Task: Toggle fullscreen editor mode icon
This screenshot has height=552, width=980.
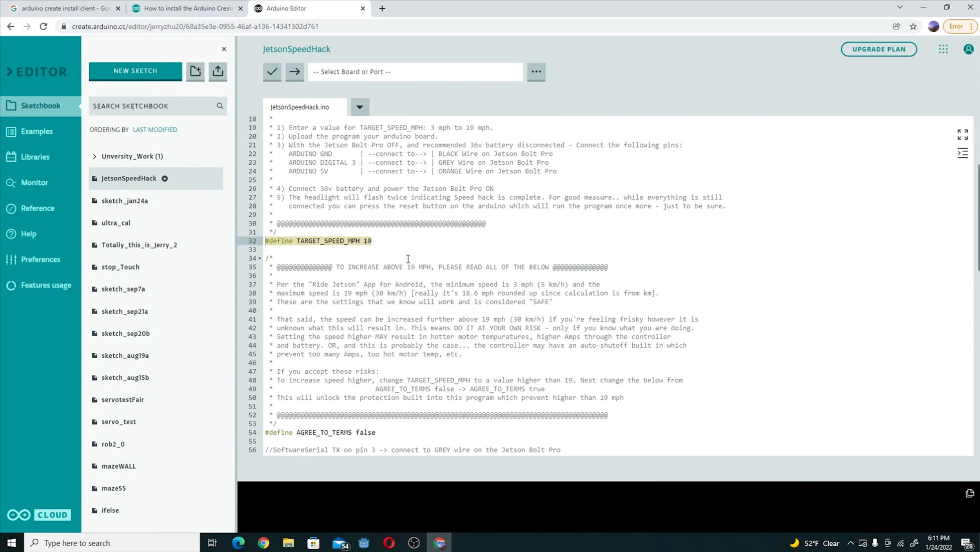Action: point(962,135)
